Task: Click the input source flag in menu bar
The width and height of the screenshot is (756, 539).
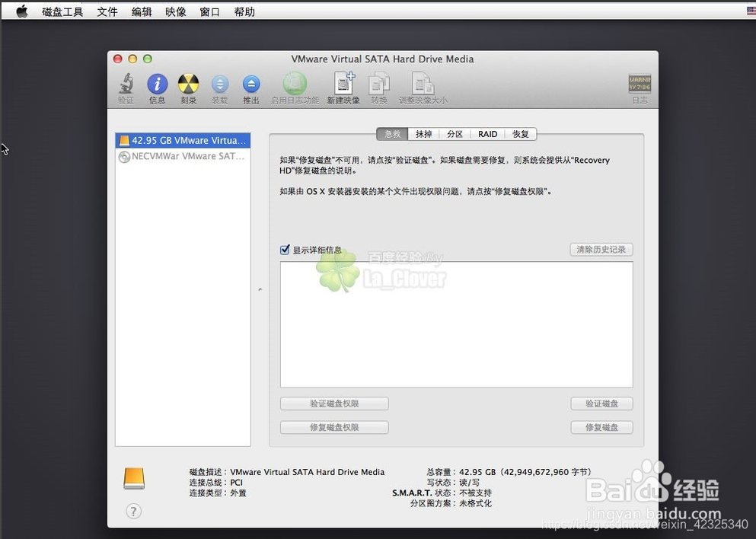Action: coord(751,11)
